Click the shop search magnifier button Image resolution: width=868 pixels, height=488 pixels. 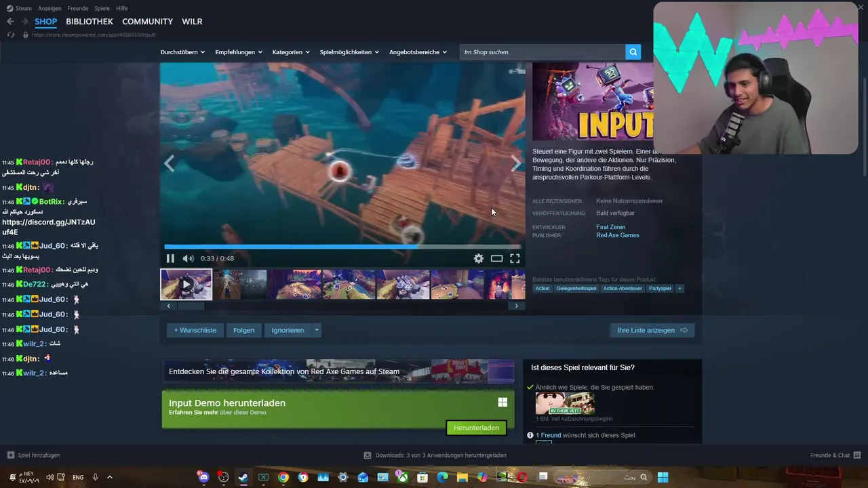tap(633, 52)
